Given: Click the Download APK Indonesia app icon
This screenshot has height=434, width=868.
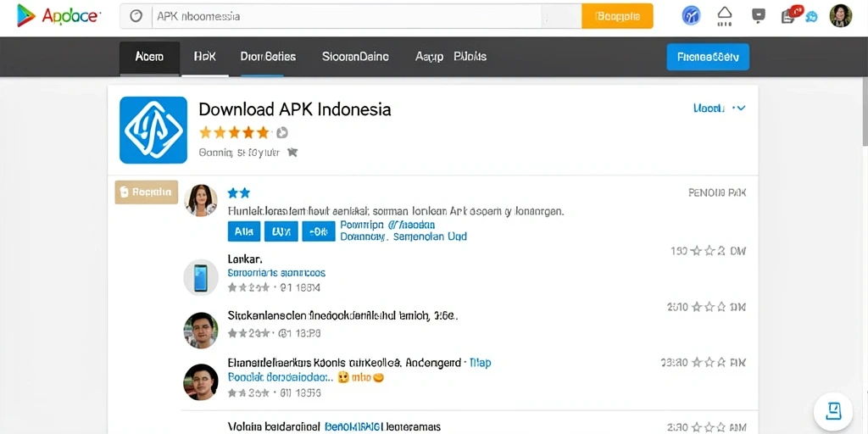Looking at the screenshot, I should click(153, 130).
